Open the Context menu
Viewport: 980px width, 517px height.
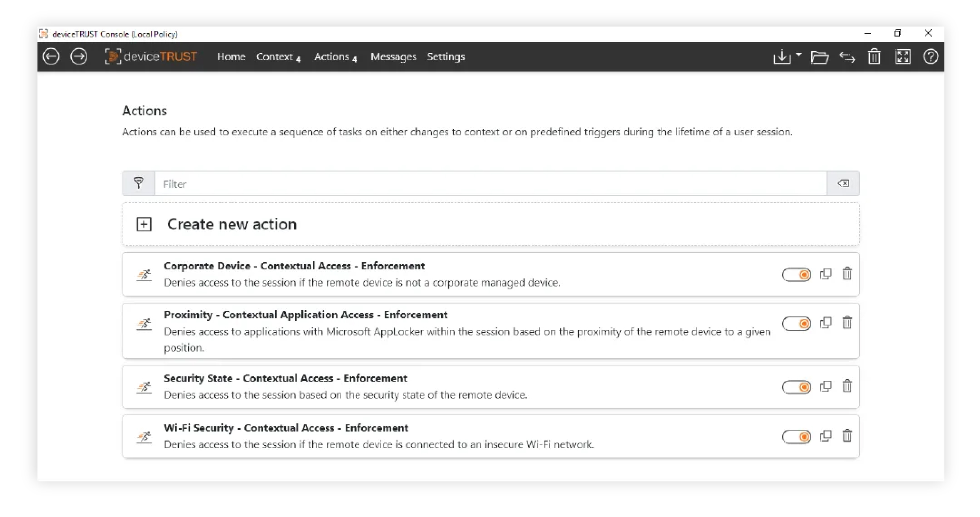click(278, 57)
